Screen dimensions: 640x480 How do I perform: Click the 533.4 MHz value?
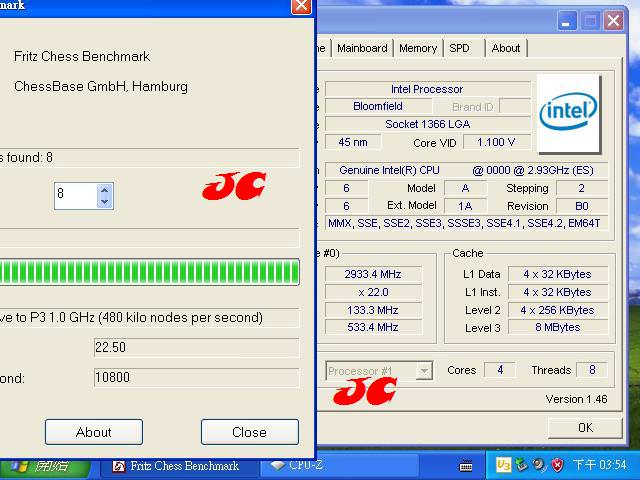tap(373, 327)
